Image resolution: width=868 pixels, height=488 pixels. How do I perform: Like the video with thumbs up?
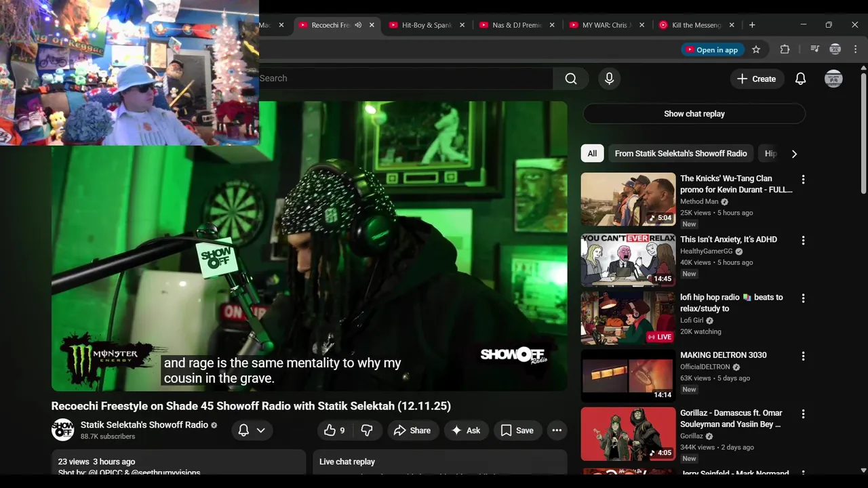coord(334,430)
